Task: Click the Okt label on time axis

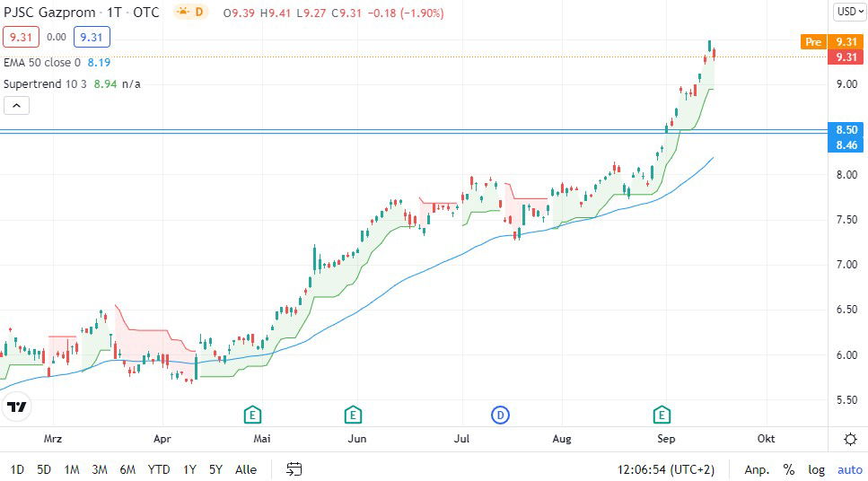Action: point(767,439)
